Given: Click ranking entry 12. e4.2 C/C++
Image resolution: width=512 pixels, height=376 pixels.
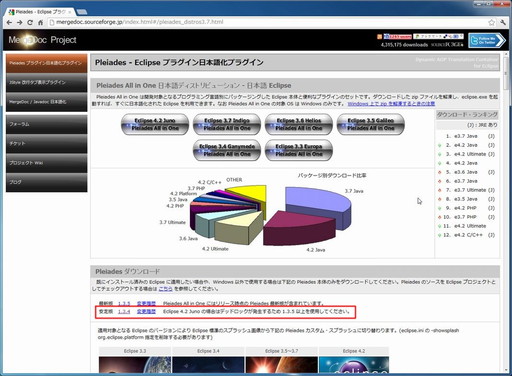Looking at the screenshot, I should [469, 235].
